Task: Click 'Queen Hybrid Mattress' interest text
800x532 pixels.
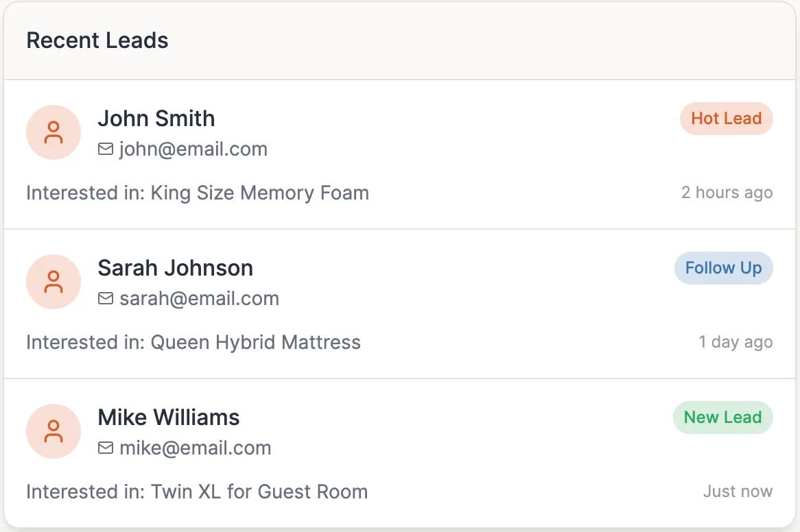Action: 255,343
